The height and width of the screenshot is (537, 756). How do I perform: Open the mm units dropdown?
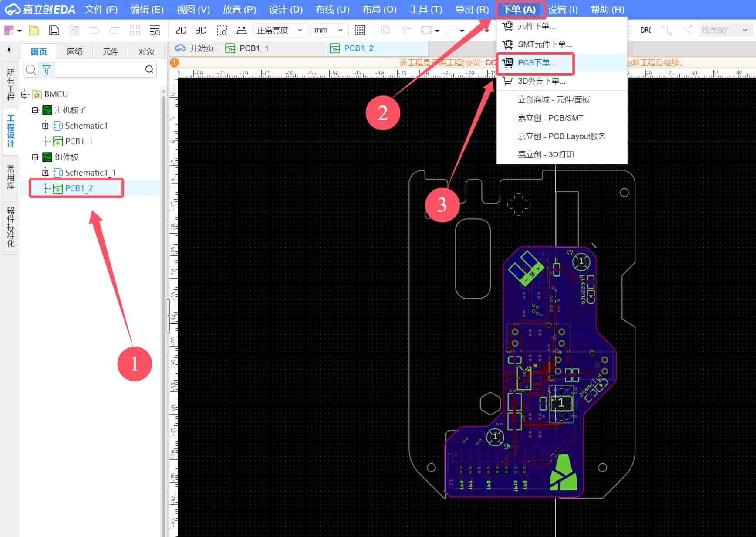point(329,31)
